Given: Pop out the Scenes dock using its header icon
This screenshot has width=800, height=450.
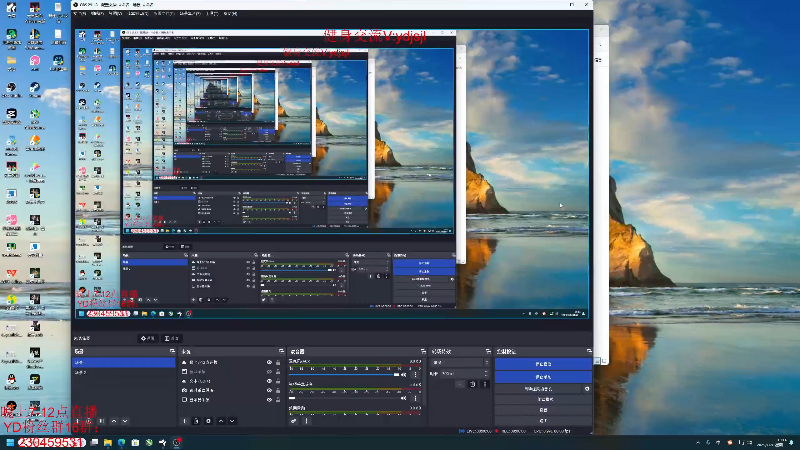Looking at the screenshot, I should coord(172,351).
